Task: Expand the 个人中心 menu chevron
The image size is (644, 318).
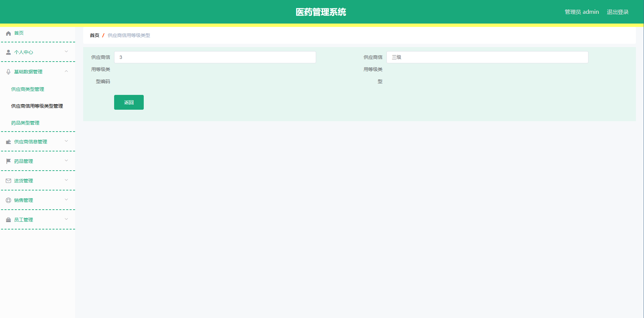Action: [66, 52]
